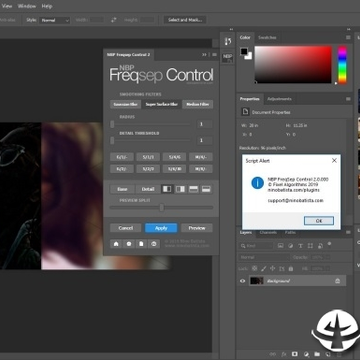Open the Color panel flyout menu
This screenshot has width=360, height=360.
pyautogui.click(x=348, y=38)
